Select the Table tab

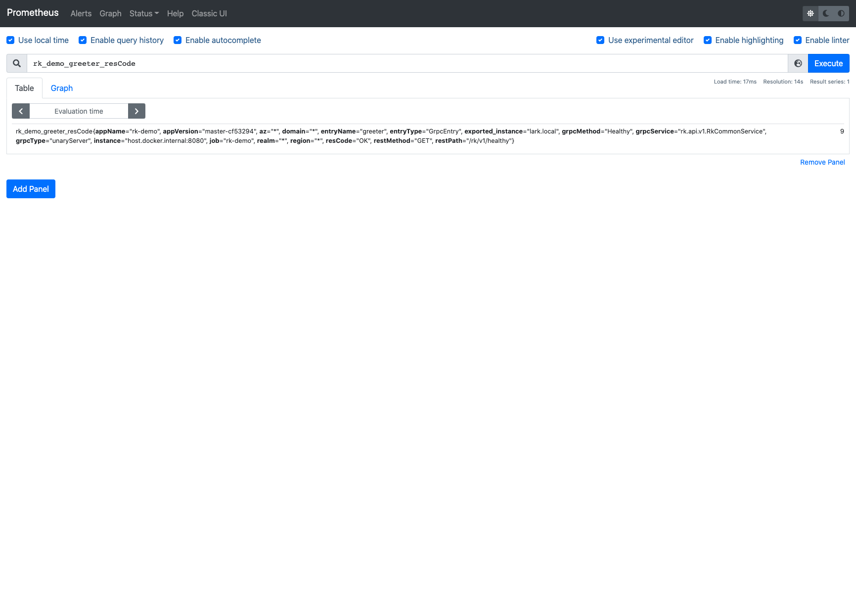[24, 88]
